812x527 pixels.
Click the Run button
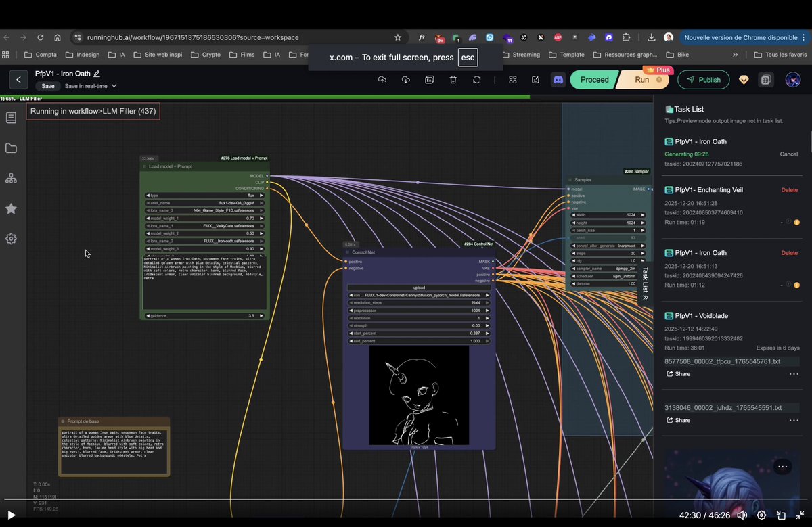[642, 80]
